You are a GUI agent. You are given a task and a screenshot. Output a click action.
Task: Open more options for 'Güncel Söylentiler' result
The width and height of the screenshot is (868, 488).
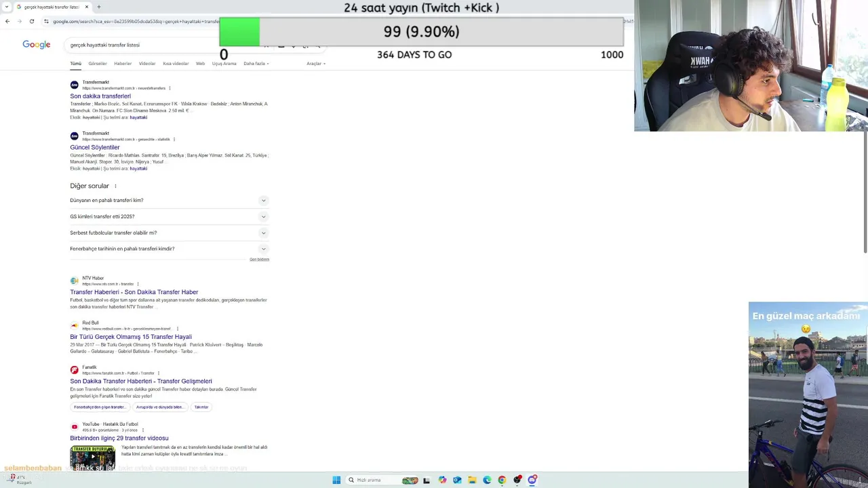[x=174, y=140]
